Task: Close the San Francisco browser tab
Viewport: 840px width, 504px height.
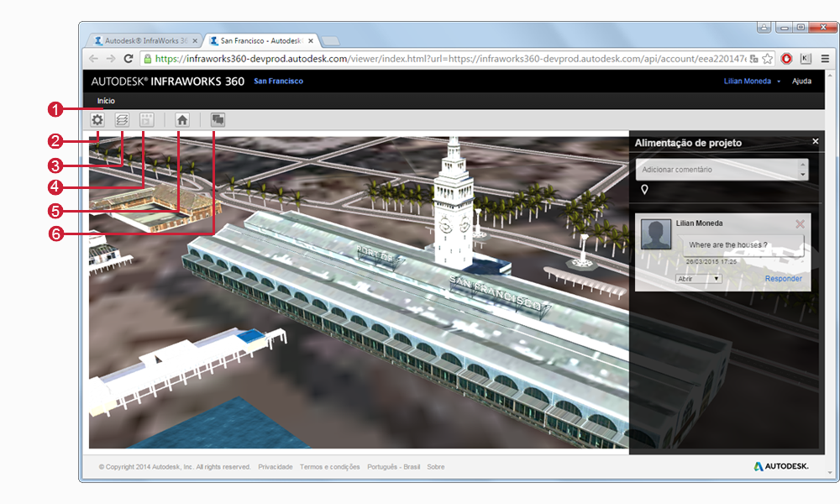Action: coord(311,40)
